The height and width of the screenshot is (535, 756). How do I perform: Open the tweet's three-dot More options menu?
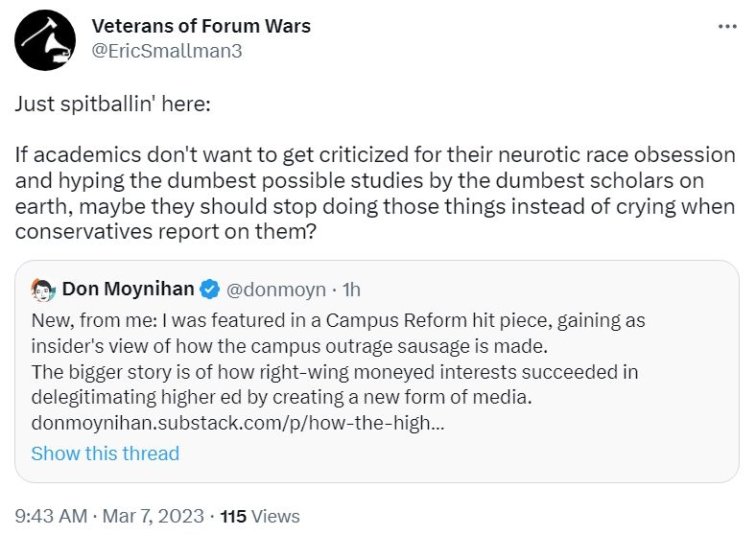pos(727,26)
